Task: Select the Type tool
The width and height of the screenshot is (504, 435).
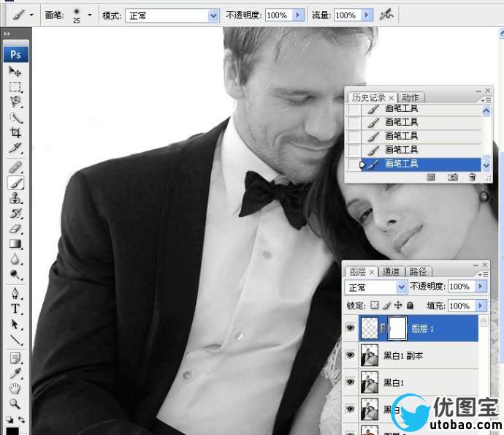Action: point(15,309)
